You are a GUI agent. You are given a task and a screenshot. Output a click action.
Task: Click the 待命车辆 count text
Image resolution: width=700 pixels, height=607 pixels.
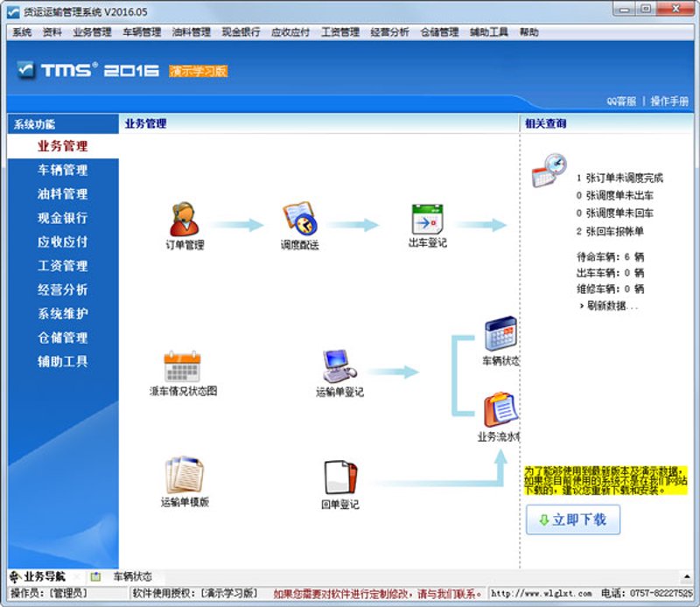610,257
